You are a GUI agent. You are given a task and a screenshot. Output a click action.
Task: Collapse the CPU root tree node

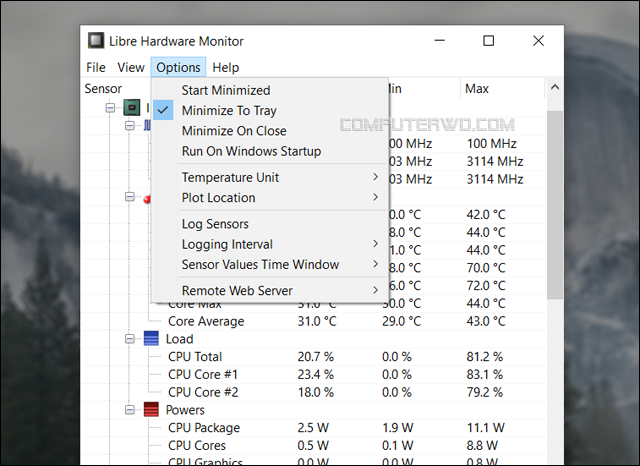110,108
